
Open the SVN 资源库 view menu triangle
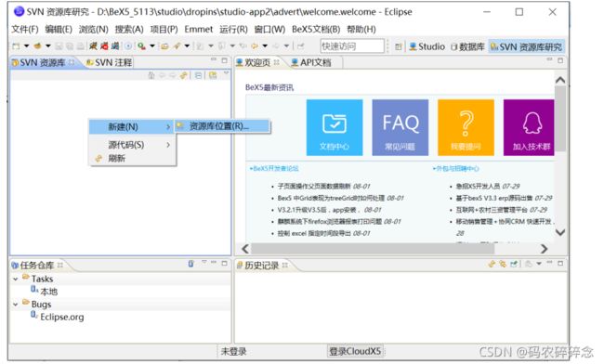(227, 72)
